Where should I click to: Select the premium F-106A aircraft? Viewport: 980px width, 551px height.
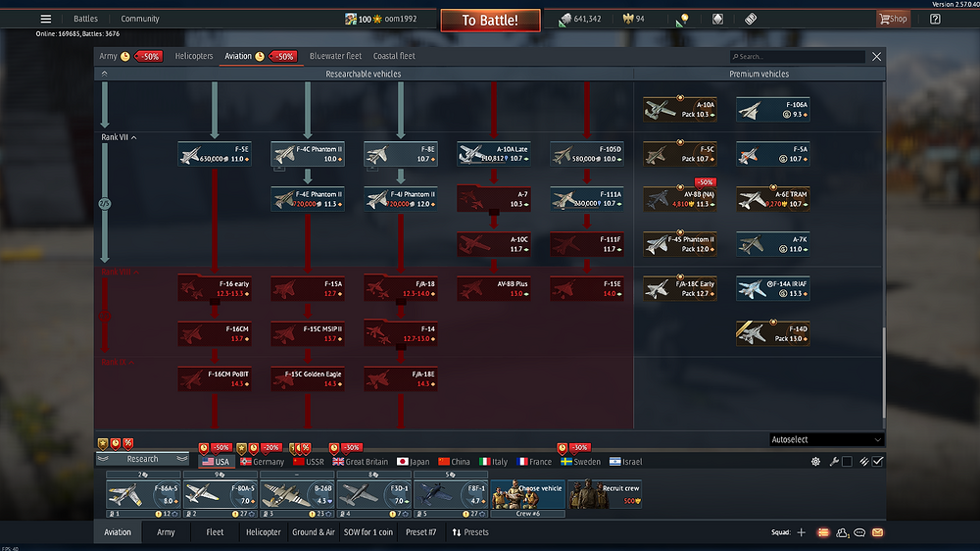click(x=773, y=110)
